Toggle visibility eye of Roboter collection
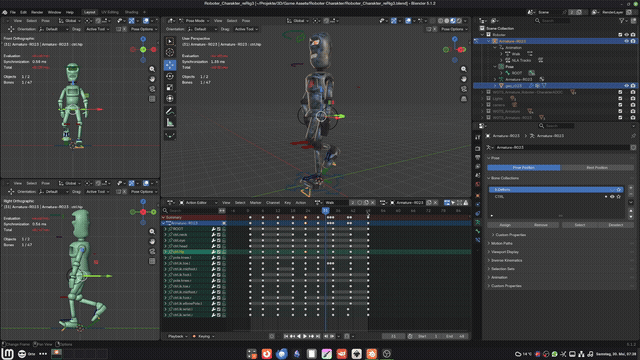The height and width of the screenshot is (360, 640). coord(627,35)
